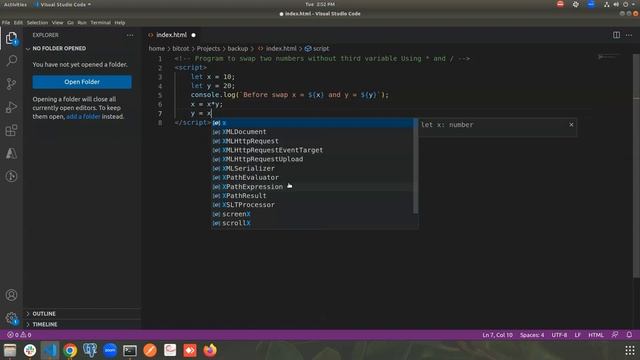
Task: Choose suggestion screenX
Action: [x=313, y=214]
